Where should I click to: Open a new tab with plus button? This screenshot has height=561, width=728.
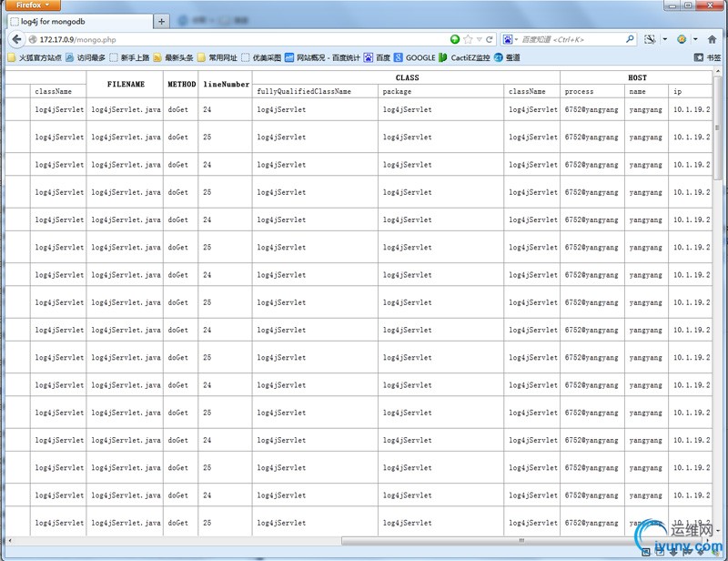[162, 21]
